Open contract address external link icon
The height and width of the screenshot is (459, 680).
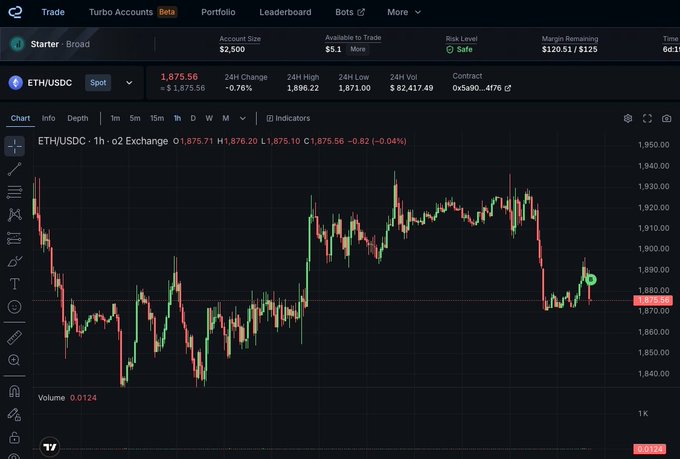click(x=508, y=88)
